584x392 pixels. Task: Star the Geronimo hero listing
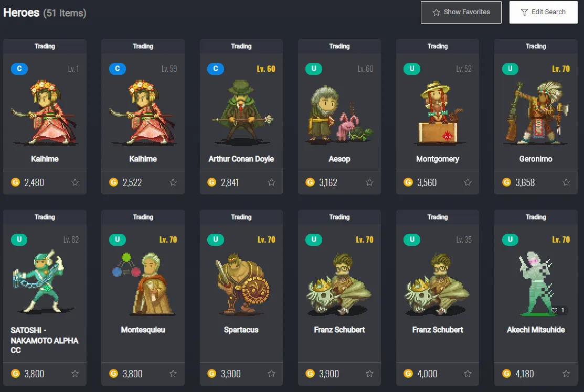coord(566,182)
